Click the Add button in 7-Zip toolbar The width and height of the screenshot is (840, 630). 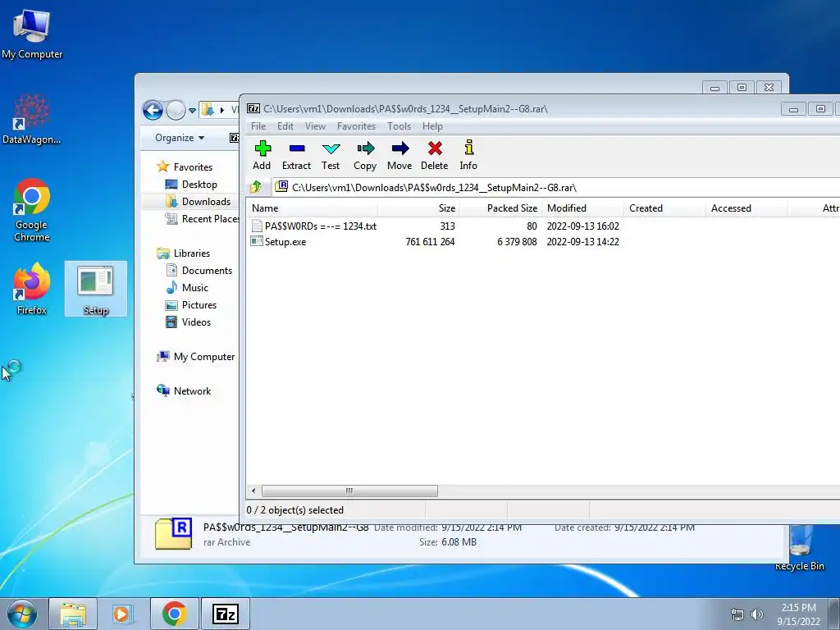point(262,155)
